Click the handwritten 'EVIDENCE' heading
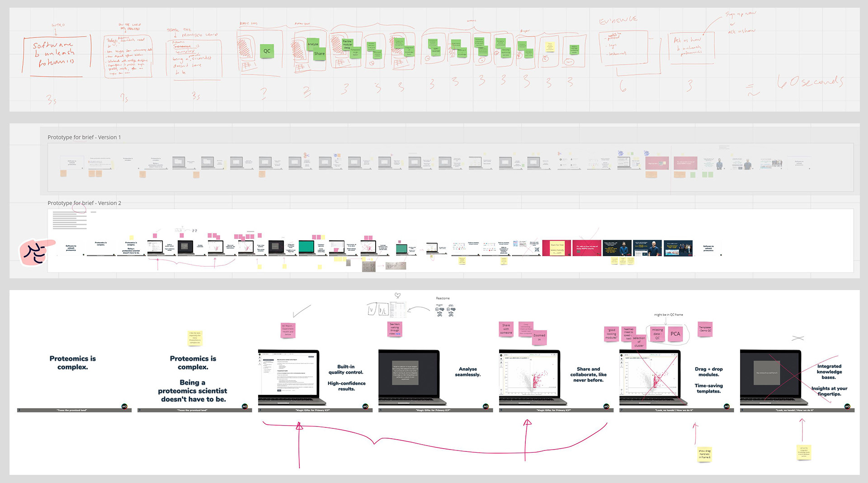The width and height of the screenshot is (868, 483). 618,20
